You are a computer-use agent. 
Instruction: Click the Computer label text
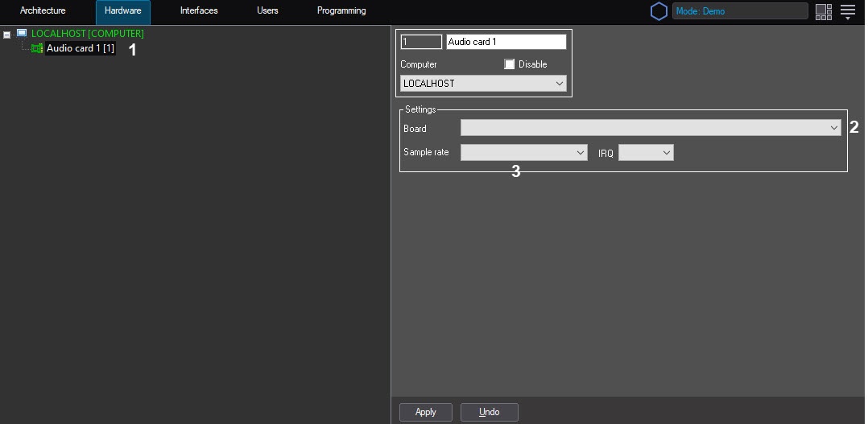tap(419, 64)
